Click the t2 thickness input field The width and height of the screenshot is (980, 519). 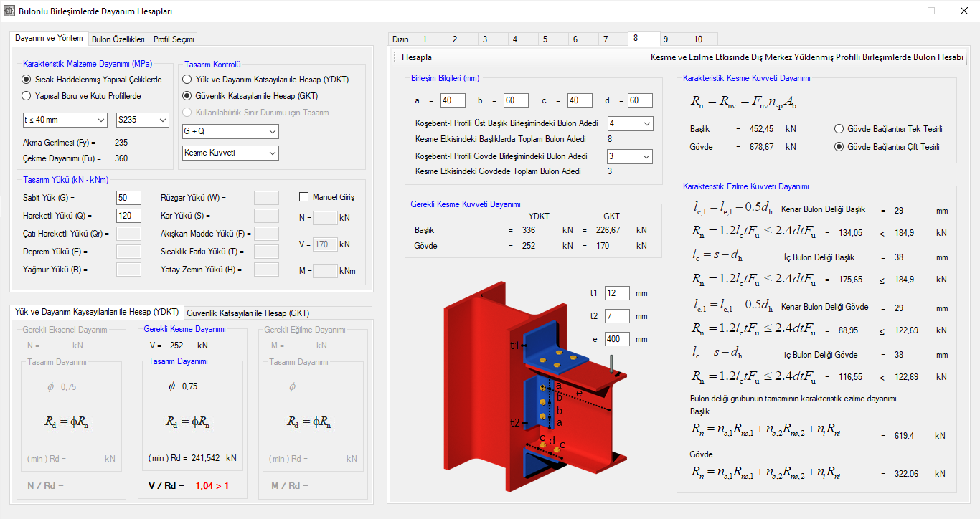[x=617, y=316]
